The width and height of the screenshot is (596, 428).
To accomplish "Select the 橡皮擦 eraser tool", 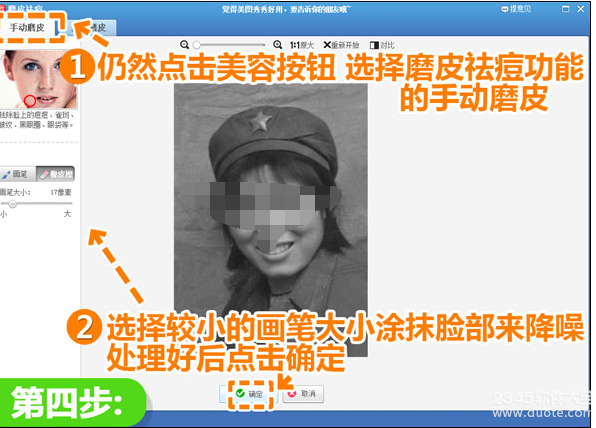I will [x=55, y=174].
